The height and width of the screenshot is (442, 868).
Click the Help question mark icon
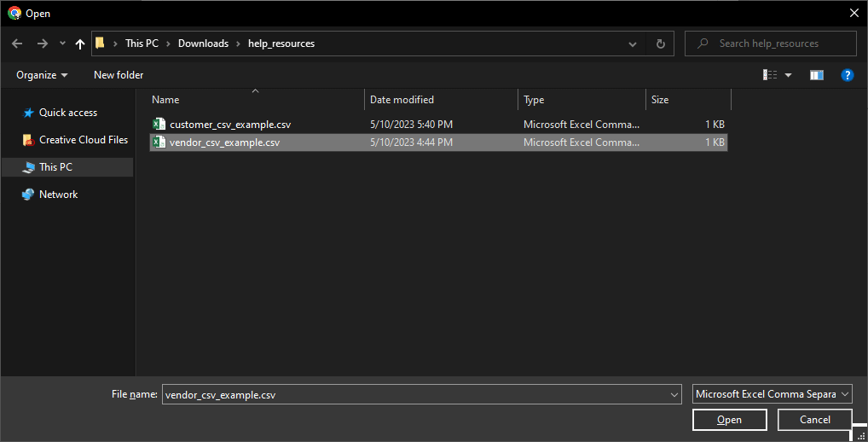click(847, 75)
